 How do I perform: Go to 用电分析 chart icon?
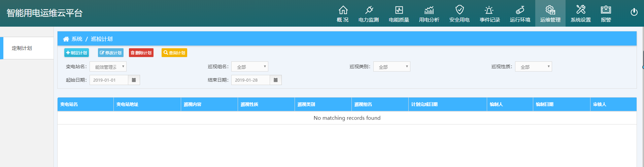pos(429,10)
